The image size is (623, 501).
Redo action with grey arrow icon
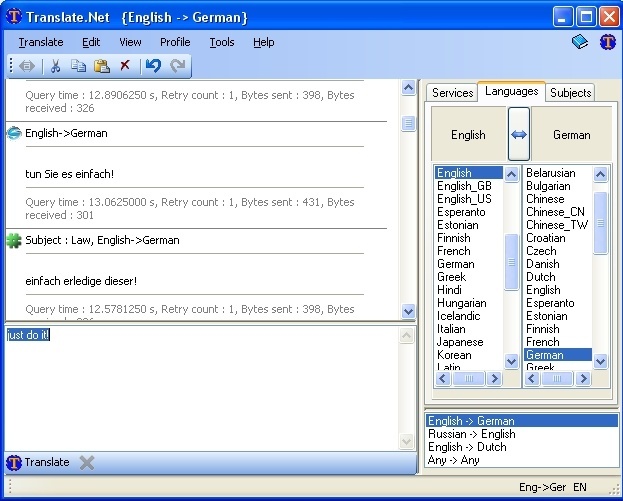click(x=178, y=66)
